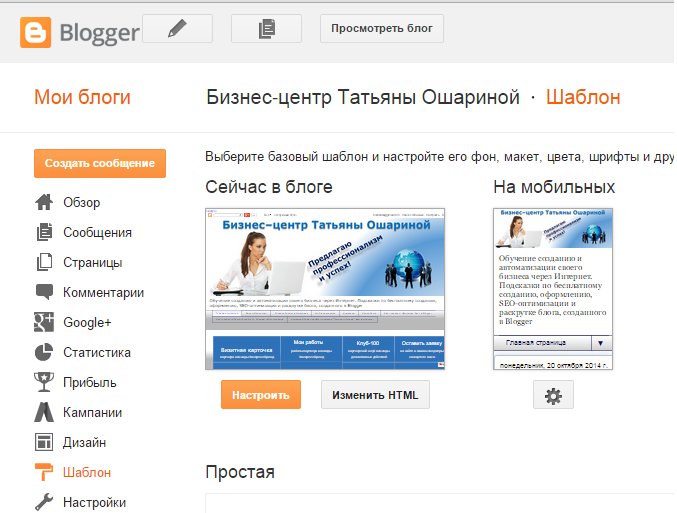
Task: Click the orange Настроить button
Action: (261, 395)
